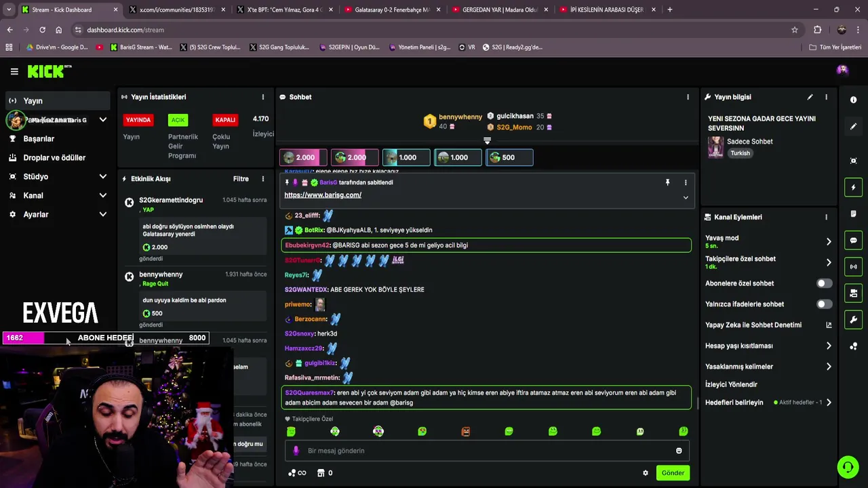Open the green headset support button
The image size is (868, 488).
pyautogui.click(x=847, y=467)
